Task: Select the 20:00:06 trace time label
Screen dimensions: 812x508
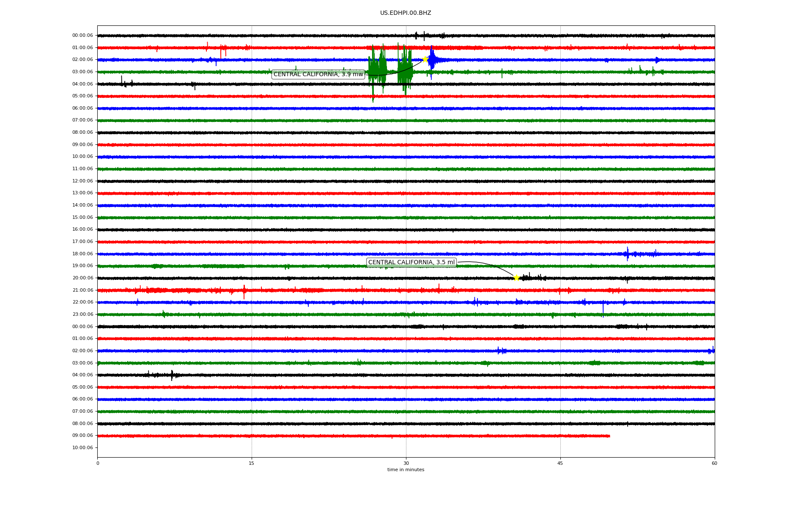Action: click(x=82, y=278)
